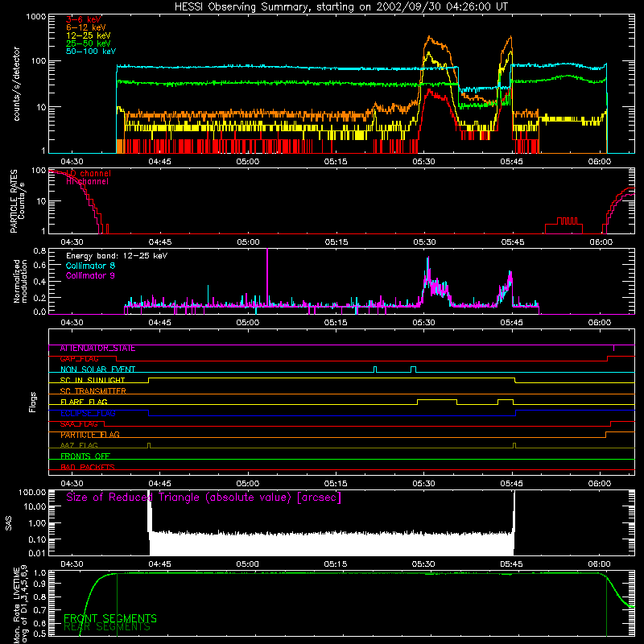Click the ATTENUATOR_STATE flag label
The height and width of the screenshot is (644, 644).
pyautogui.click(x=97, y=349)
